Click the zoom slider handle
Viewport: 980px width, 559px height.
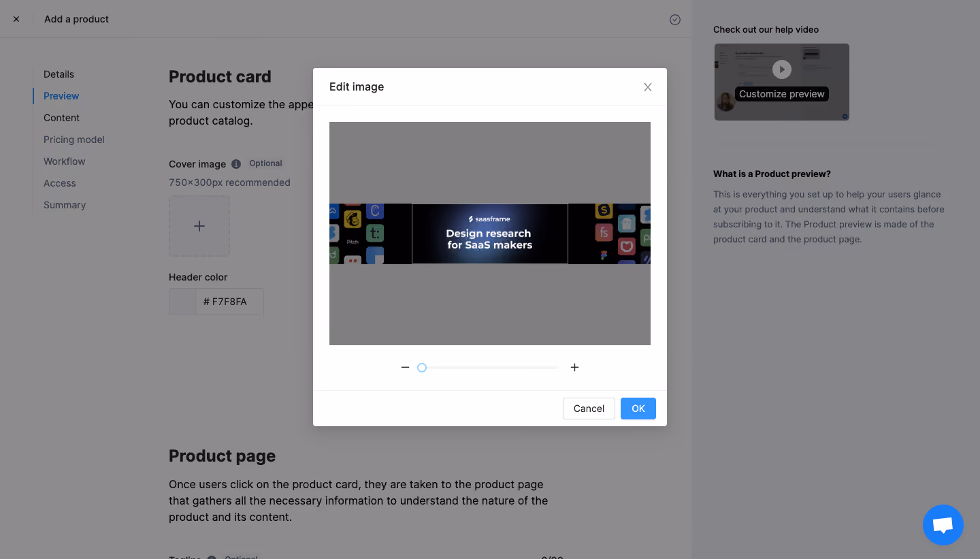click(422, 368)
